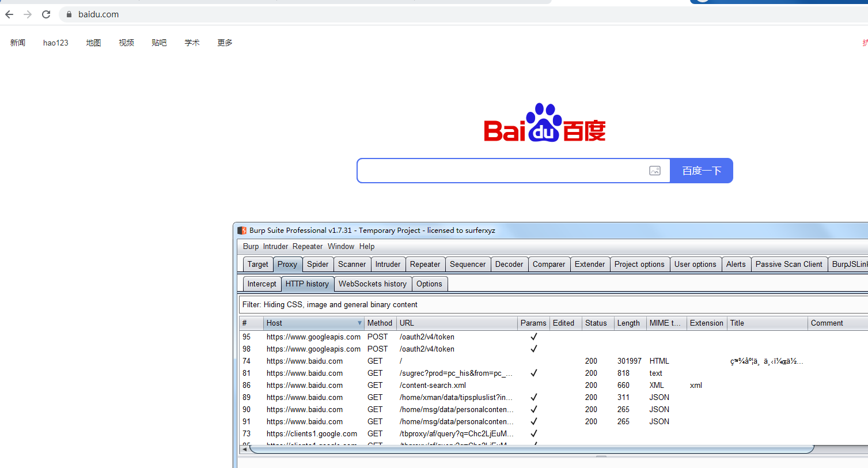Click the 百度一下 search button
The width and height of the screenshot is (868, 468).
point(702,171)
